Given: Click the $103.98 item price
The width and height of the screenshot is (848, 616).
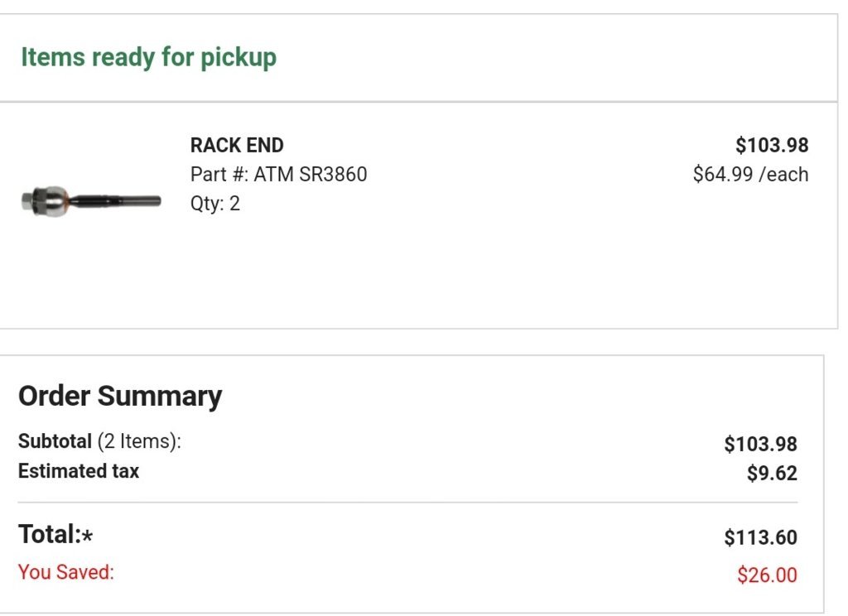Looking at the screenshot, I should [x=772, y=145].
